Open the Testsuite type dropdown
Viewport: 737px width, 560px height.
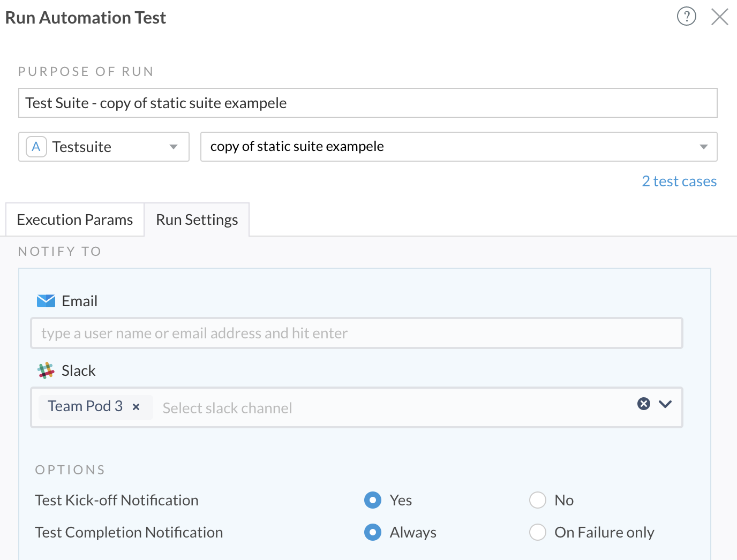104,147
